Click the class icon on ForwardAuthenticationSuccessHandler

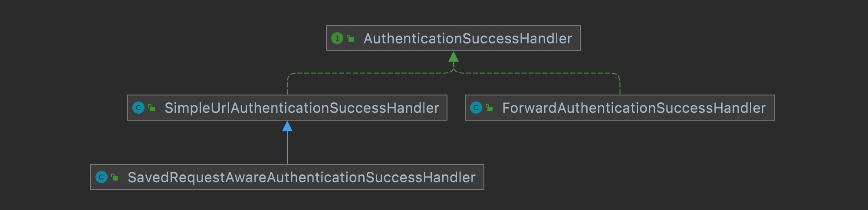tap(476, 108)
